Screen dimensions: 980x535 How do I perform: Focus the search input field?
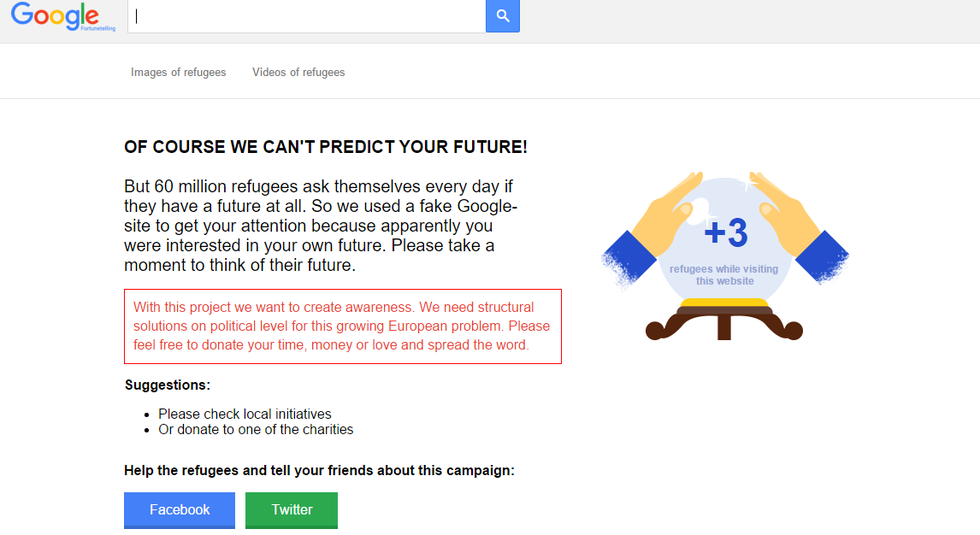pyautogui.click(x=307, y=16)
